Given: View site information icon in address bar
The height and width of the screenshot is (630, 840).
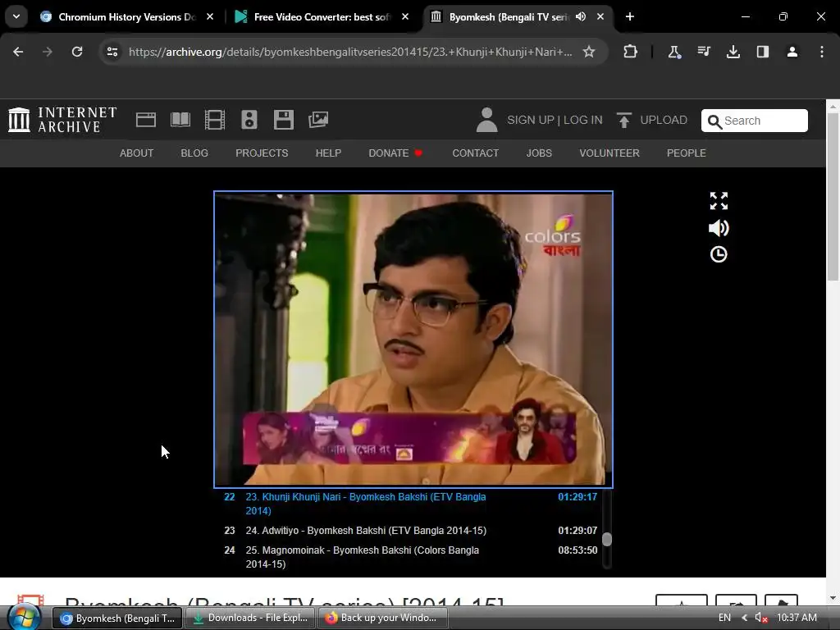Looking at the screenshot, I should click(112, 52).
